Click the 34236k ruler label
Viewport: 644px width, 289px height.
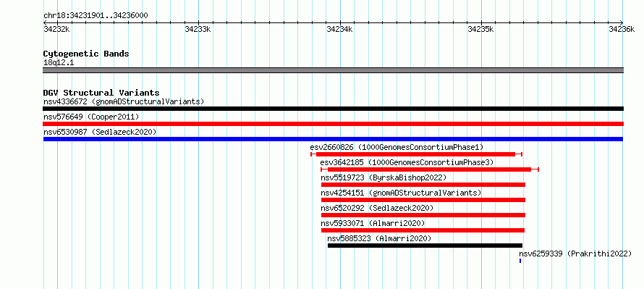click(622, 29)
